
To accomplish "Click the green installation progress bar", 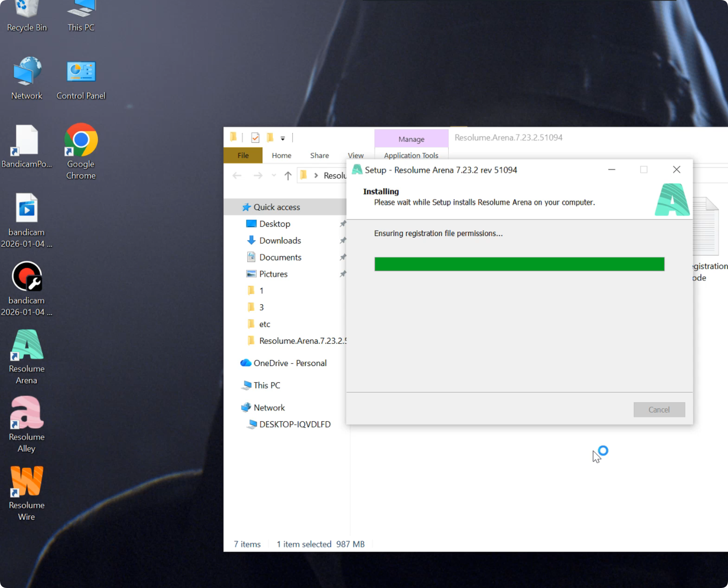I will click(x=519, y=264).
